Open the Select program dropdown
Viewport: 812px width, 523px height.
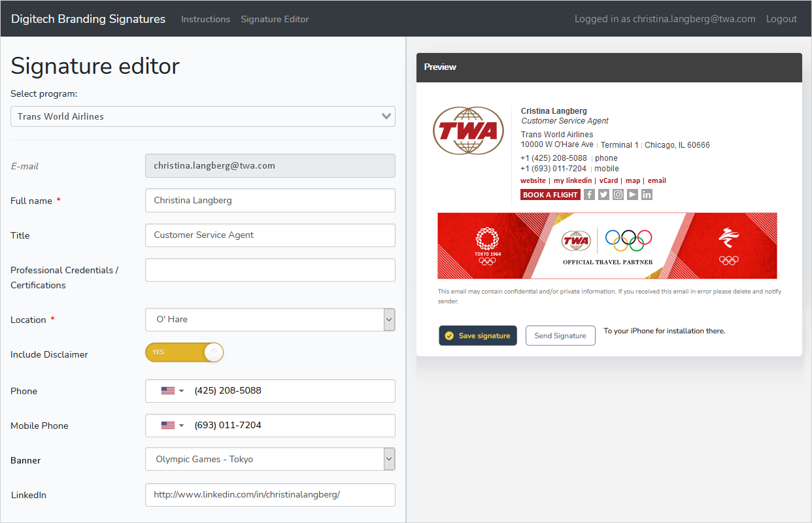[x=203, y=116]
